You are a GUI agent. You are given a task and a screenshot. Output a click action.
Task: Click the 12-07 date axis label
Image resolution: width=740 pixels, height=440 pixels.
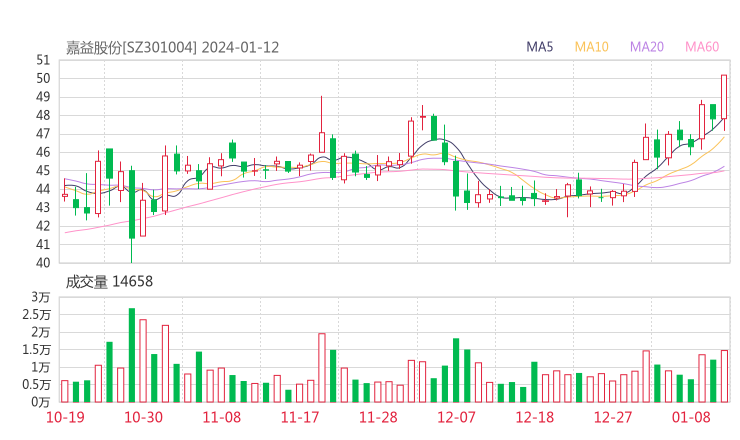(456, 417)
